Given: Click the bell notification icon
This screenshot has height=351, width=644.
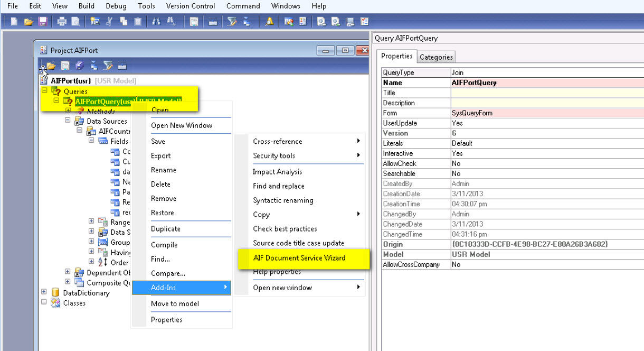Looking at the screenshot, I should coord(269,21).
